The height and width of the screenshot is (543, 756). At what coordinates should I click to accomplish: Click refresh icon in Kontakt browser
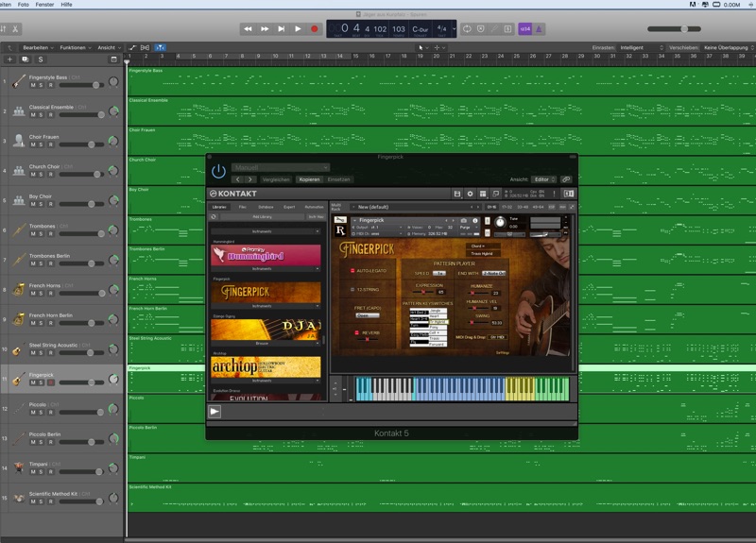click(214, 217)
